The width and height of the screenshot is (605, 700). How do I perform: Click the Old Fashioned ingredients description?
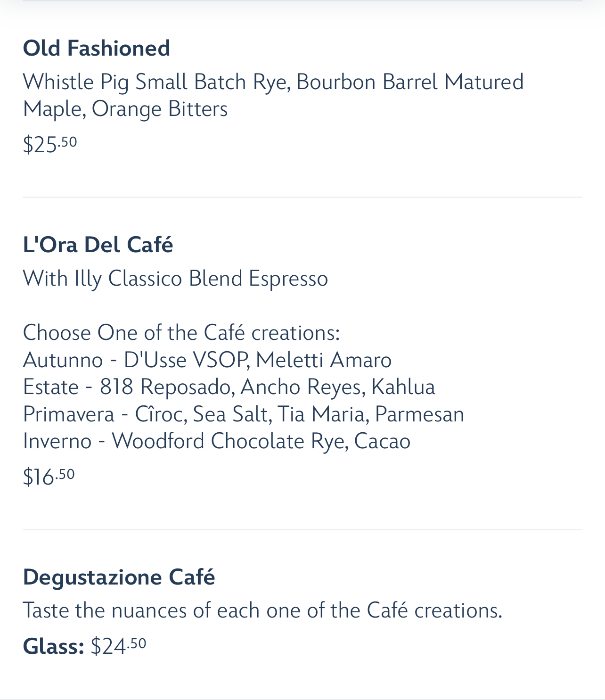[273, 95]
